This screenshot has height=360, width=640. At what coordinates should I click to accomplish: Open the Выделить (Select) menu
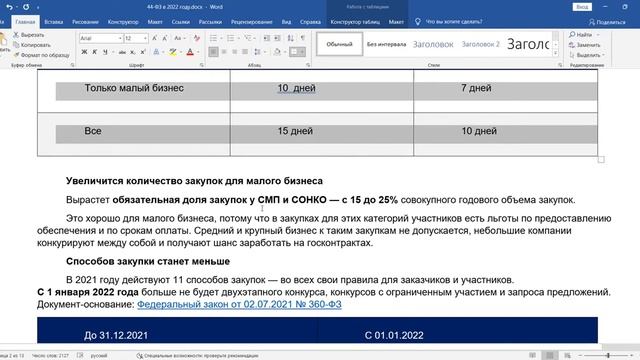point(587,55)
